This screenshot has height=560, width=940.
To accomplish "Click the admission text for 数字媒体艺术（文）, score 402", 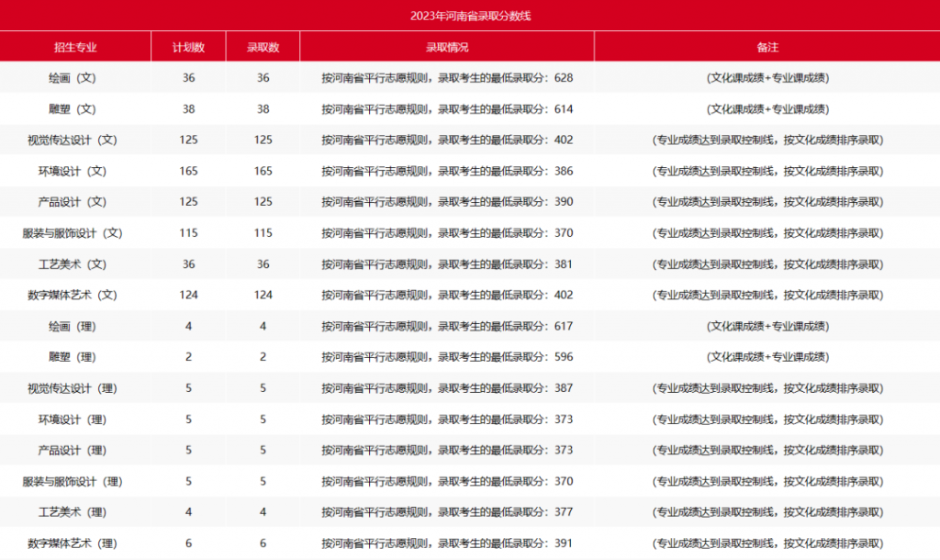I will (447, 295).
